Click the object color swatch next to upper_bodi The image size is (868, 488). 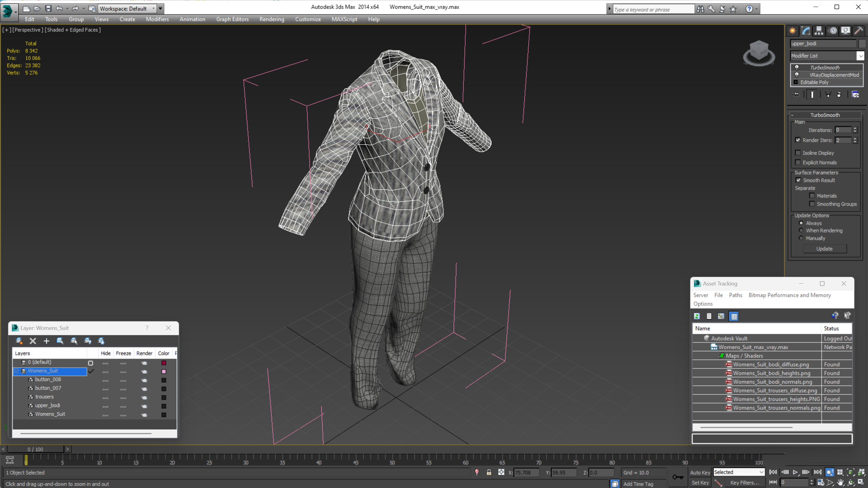tap(862, 43)
